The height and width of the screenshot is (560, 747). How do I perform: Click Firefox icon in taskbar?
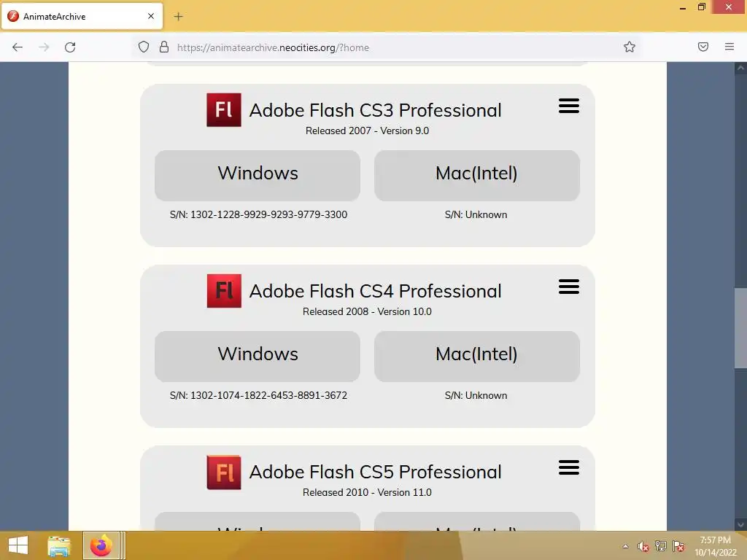101,545
